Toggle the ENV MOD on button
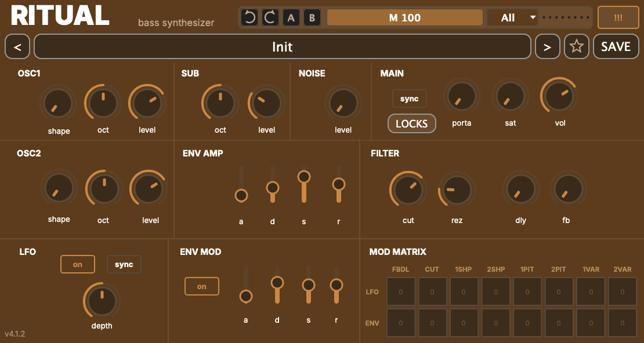 tap(202, 286)
